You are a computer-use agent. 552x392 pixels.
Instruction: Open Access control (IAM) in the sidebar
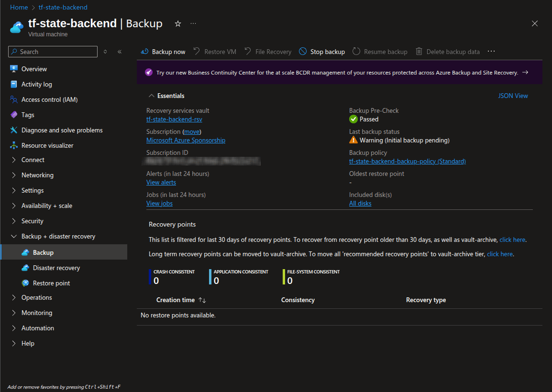tap(49, 99)
